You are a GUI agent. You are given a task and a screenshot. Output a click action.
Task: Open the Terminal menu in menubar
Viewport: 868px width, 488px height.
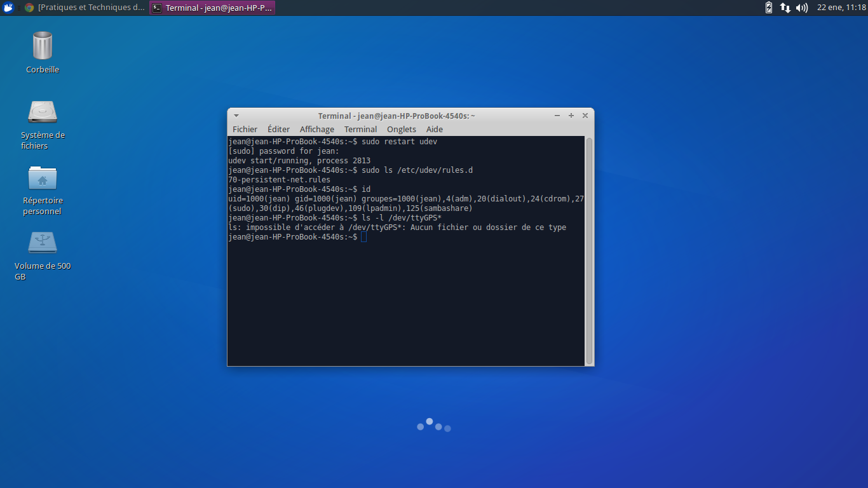pyautogui.click(x=360, y=129)
